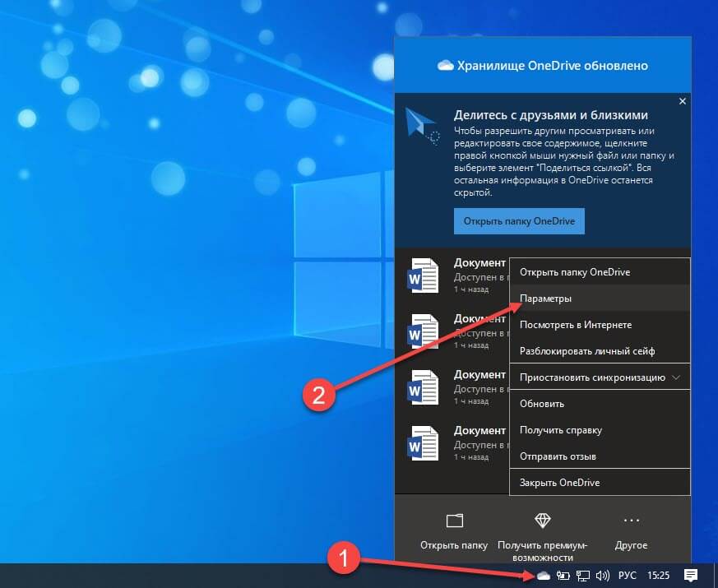Click Закрыть OneDrive menu item
The height and width of the screenshot is (588, 718).
[559, 483]
